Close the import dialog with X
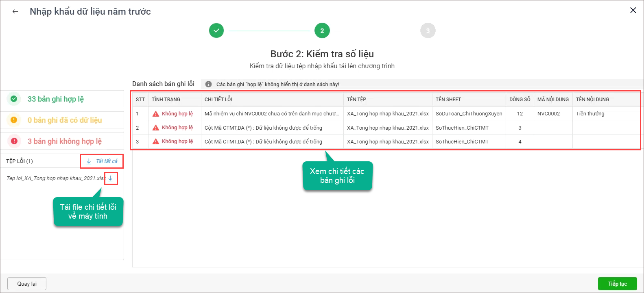The height and width of the screenshot is (293, 644). pos(633,11)
